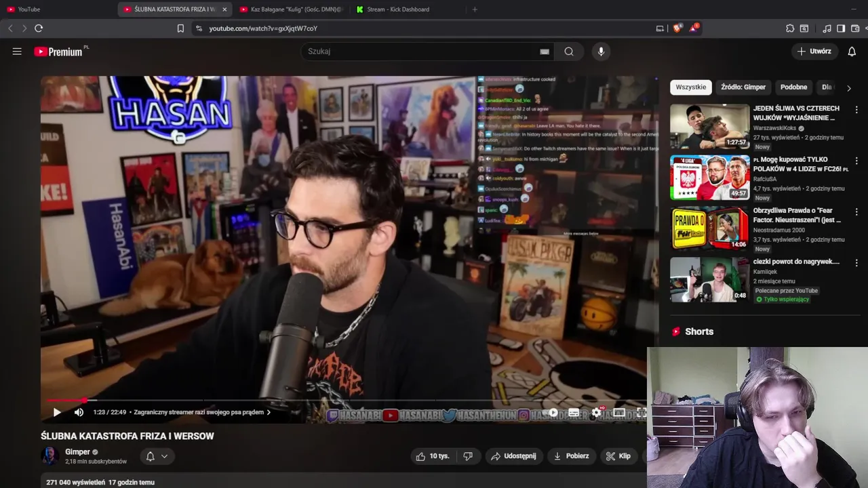Switch to theater mode
The width and height of the screenshot is (868, 488).
[619, 412]
